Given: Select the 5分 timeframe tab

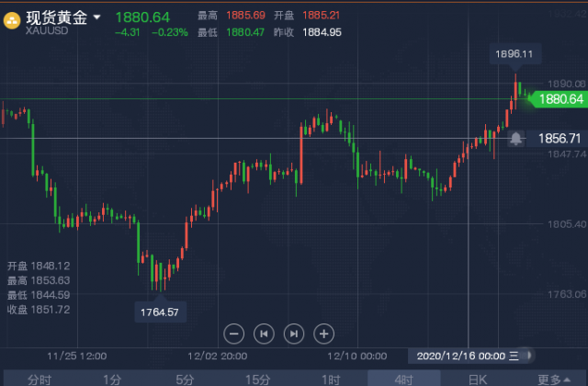Looking at the screenshot, I should [x=185, y=380].
